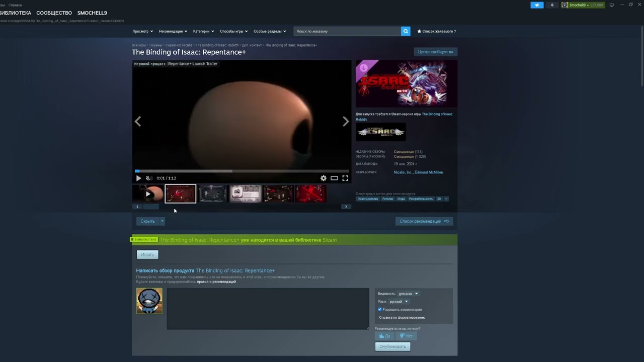This screenshot has height=362, width=644.
Task: Show the previous media item with the left arrow
Action: click(x=138, y=121)
